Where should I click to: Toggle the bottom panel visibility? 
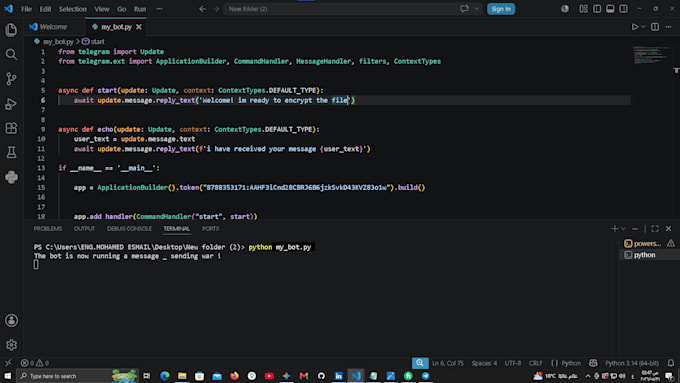(610, 9)
